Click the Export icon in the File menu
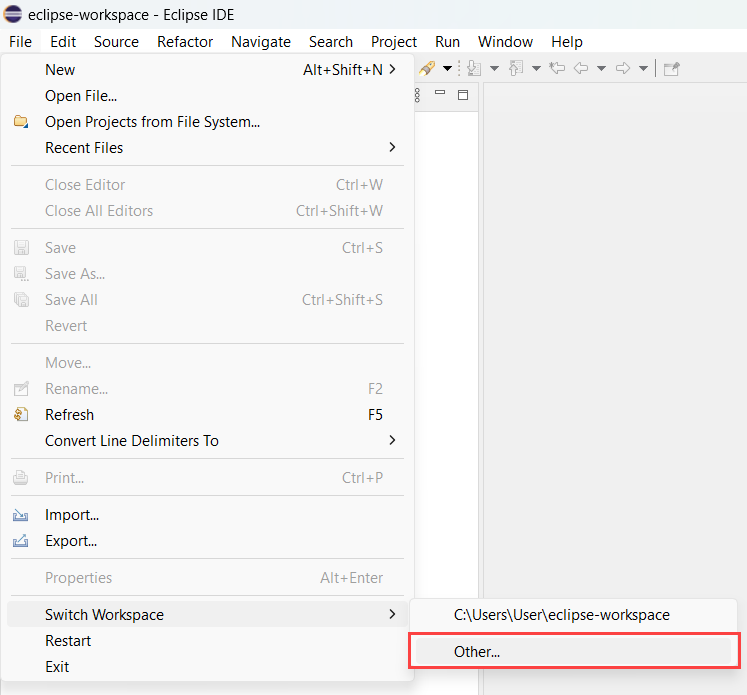747x695 pixels. pos(20,541)
